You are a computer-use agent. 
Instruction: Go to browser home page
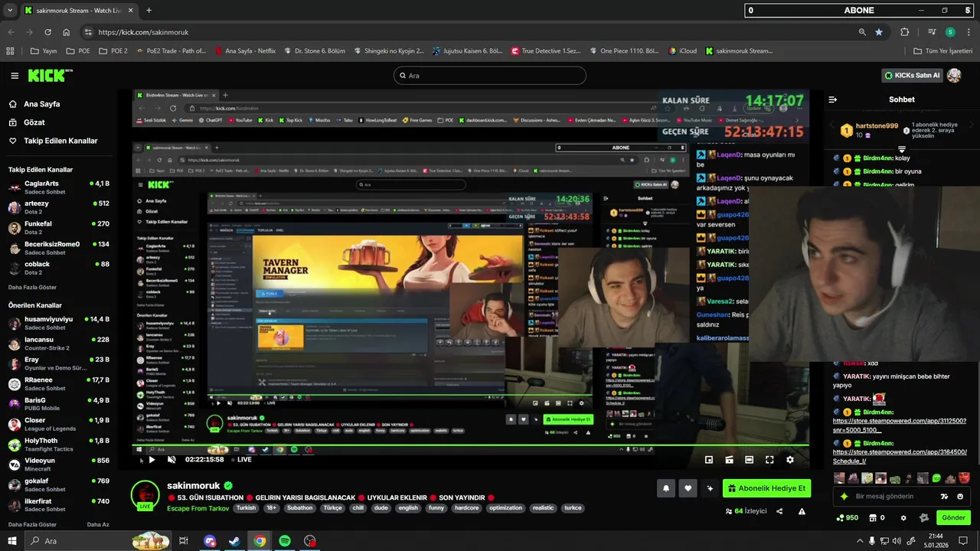click(x=67, y=32)
